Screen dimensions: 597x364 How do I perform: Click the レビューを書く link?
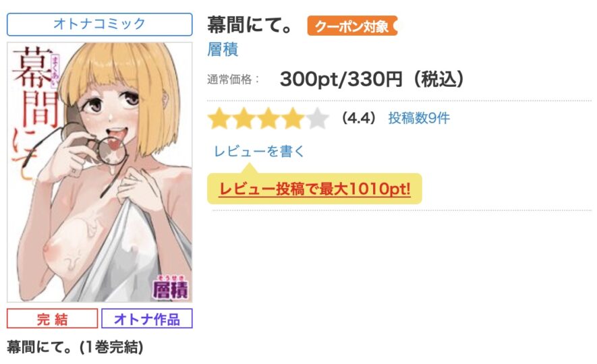click(x=259, y=152)
